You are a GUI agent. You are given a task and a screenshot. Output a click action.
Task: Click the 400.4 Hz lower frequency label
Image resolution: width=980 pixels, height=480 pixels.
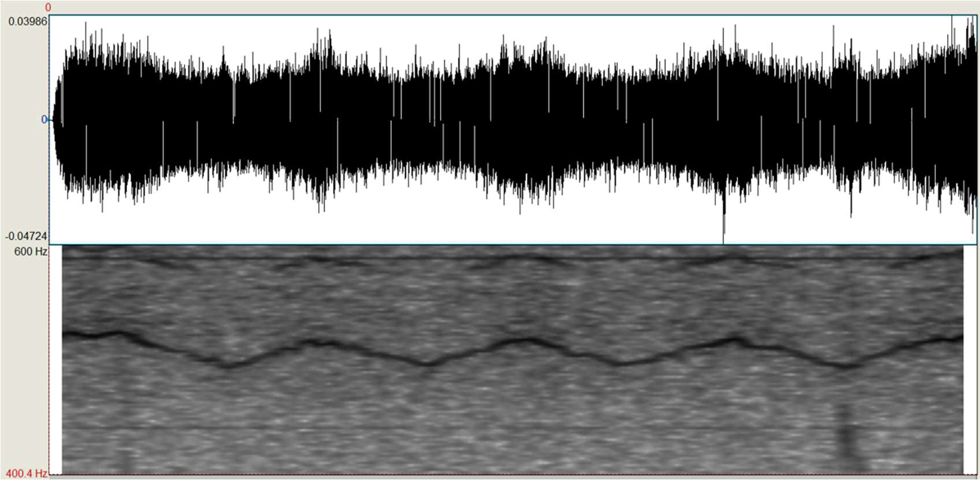click(x=27, y=474)
